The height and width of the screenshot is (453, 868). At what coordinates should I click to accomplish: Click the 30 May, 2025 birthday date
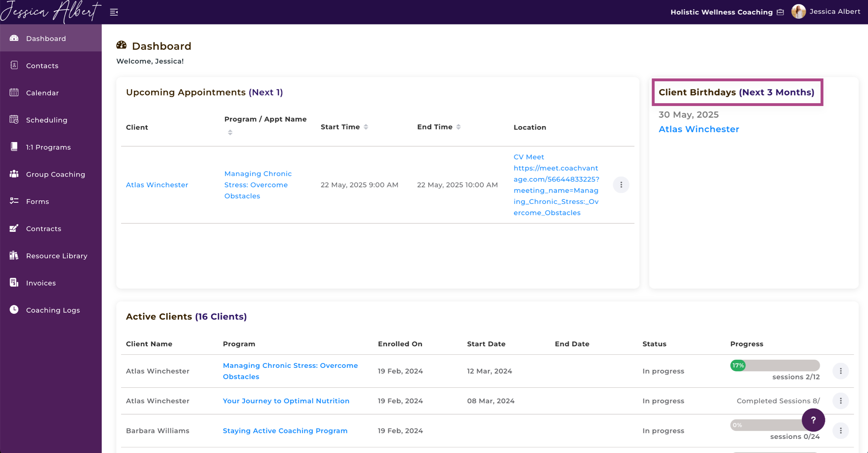(689, 114)
